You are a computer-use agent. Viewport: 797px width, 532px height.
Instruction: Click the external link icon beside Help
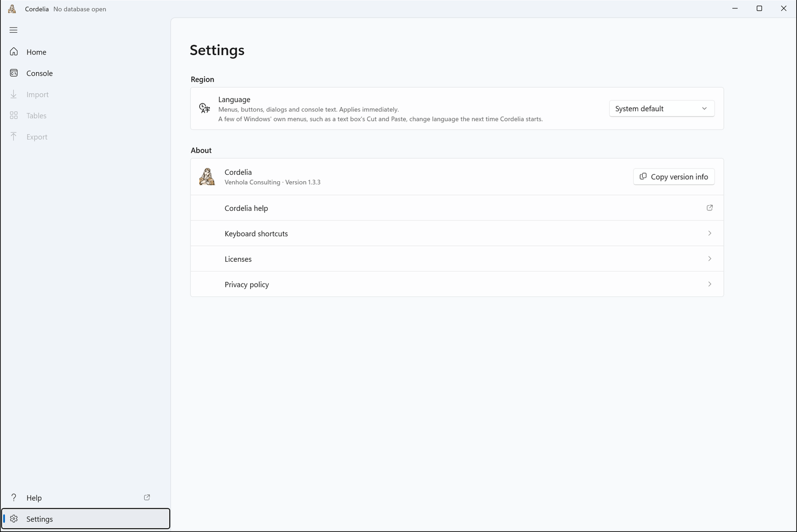(147, 498)
